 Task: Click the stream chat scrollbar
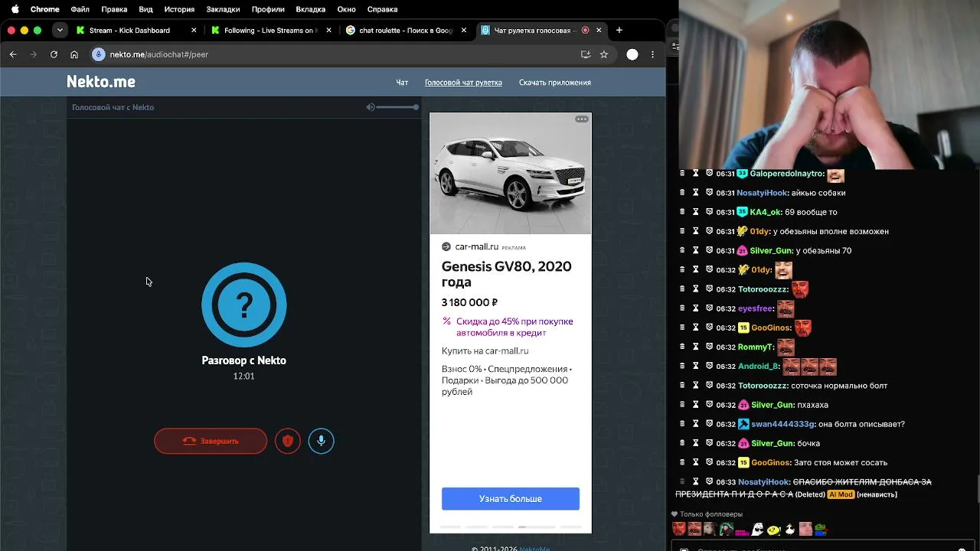(x=977, y=490)
